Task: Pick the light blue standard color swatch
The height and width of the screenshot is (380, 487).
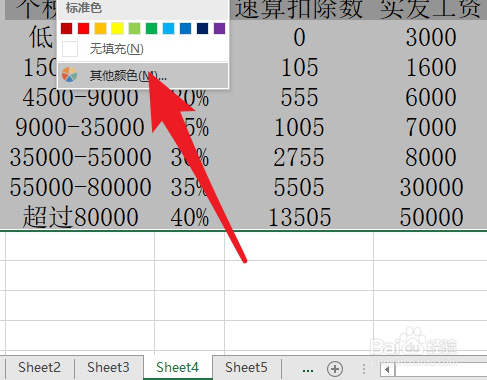Action: 168,29
